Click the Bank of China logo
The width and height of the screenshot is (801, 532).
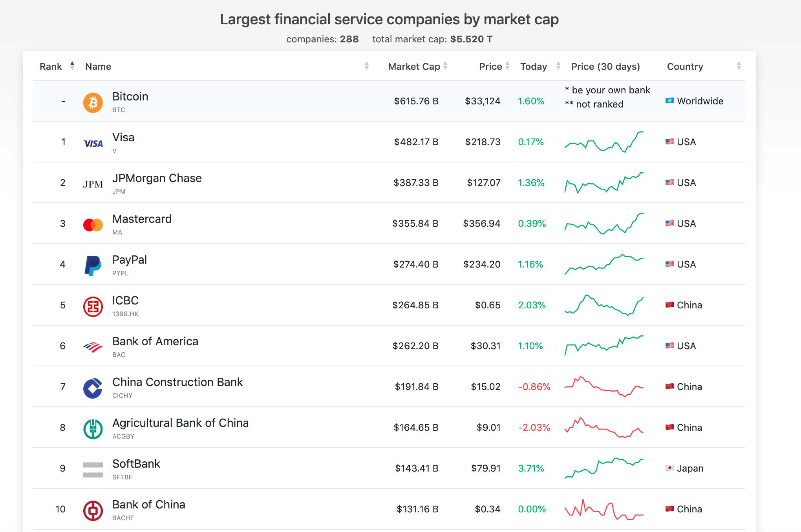point(93,510)
